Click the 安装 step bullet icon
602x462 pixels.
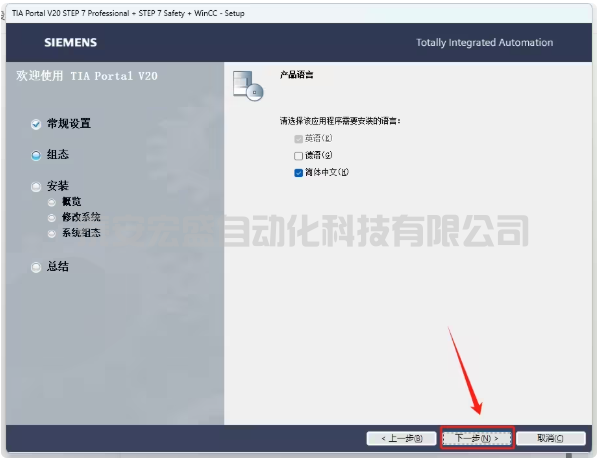click(x=36, y=186)
